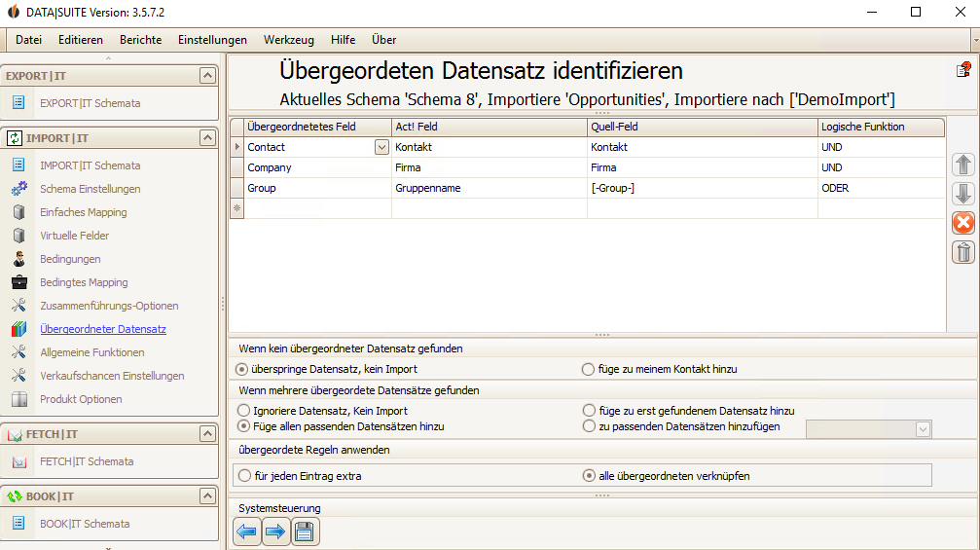Image resolution: width=980 pixels, height=550 pixels.
Task: Click the Übergeordneter Datensatz books icon
Action: 19,329
